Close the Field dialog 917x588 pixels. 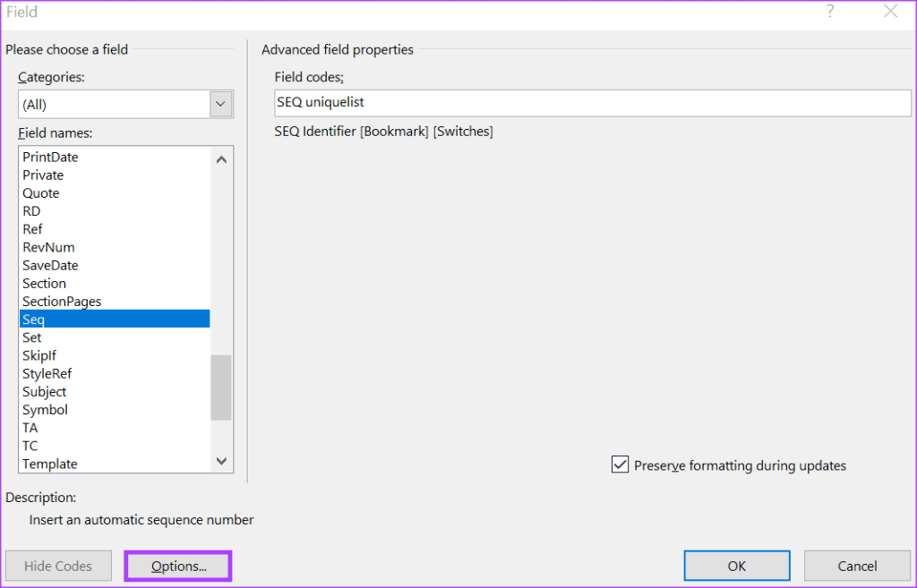tap(890, 12)
